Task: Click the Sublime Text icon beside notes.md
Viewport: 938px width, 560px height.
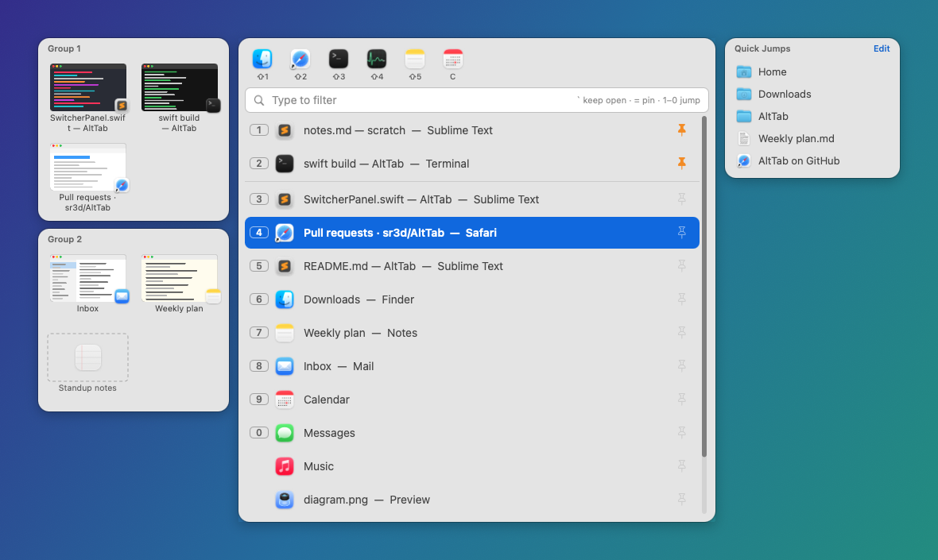Action: (285, 130)
